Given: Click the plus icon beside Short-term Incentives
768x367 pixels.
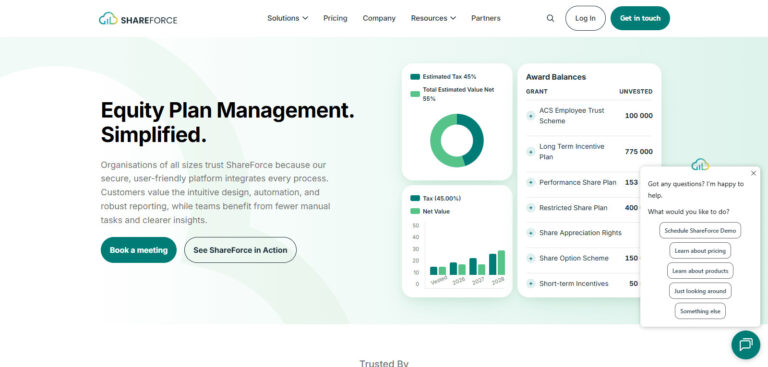Looking at the screenshot, I should [x=530, y=284].
